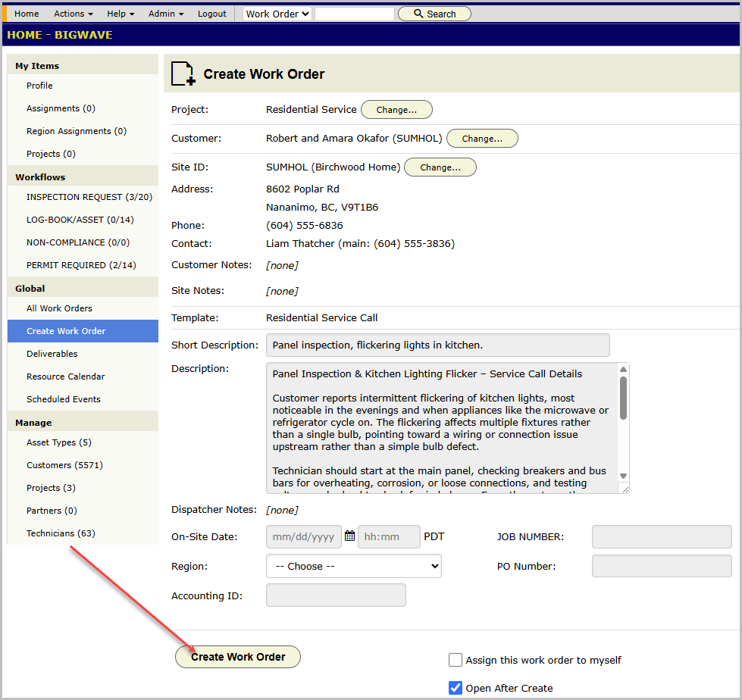Click the hh:mm time field

pyautogui.click(x=389, y=537)
